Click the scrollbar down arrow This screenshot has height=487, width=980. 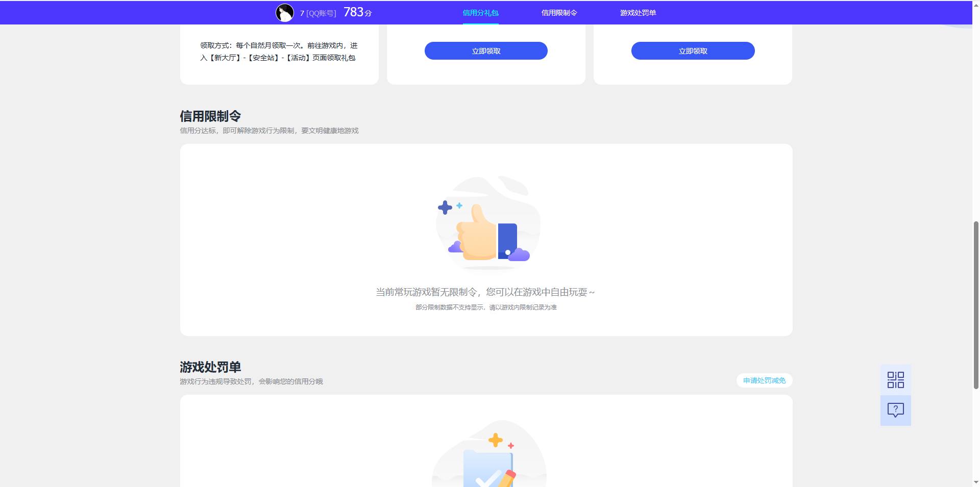[976, 482]
